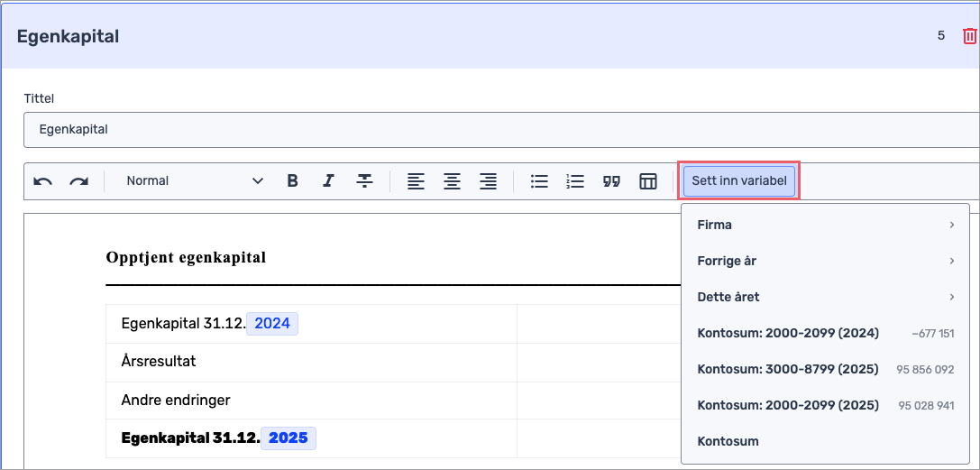Click the value -677 151

pyautogui.click(x=933, y=334)
